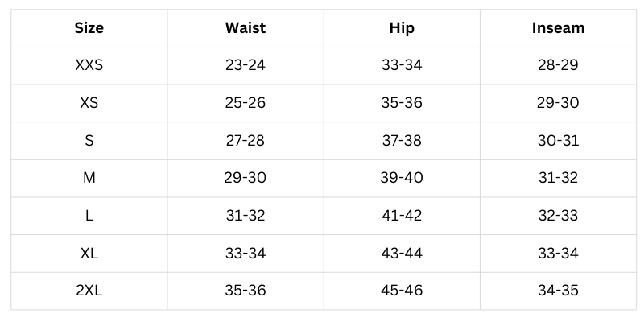Screen dimensions: 644x322
Task: Select the M size row label
Action: click(89, 178)
